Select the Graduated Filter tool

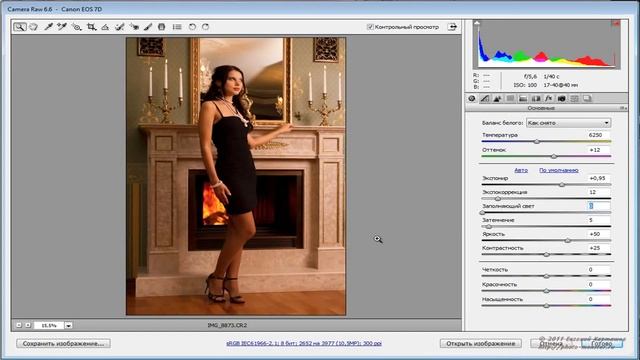click(x=162, y=27)
